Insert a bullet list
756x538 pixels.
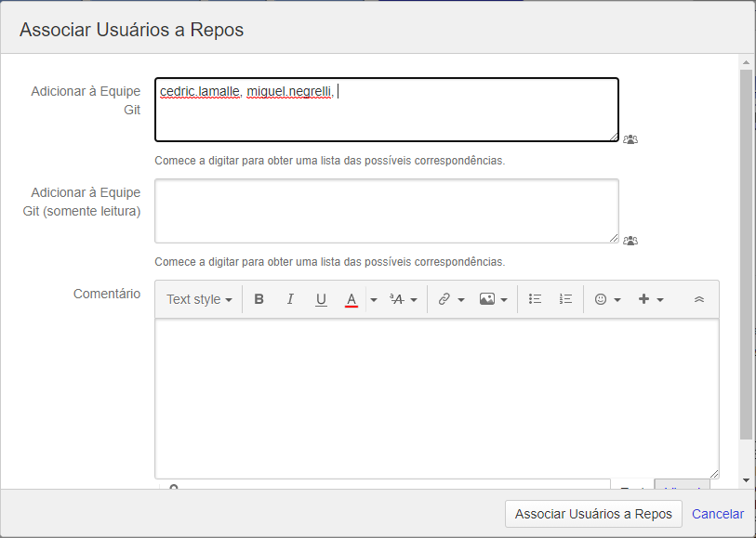point(535,299)
